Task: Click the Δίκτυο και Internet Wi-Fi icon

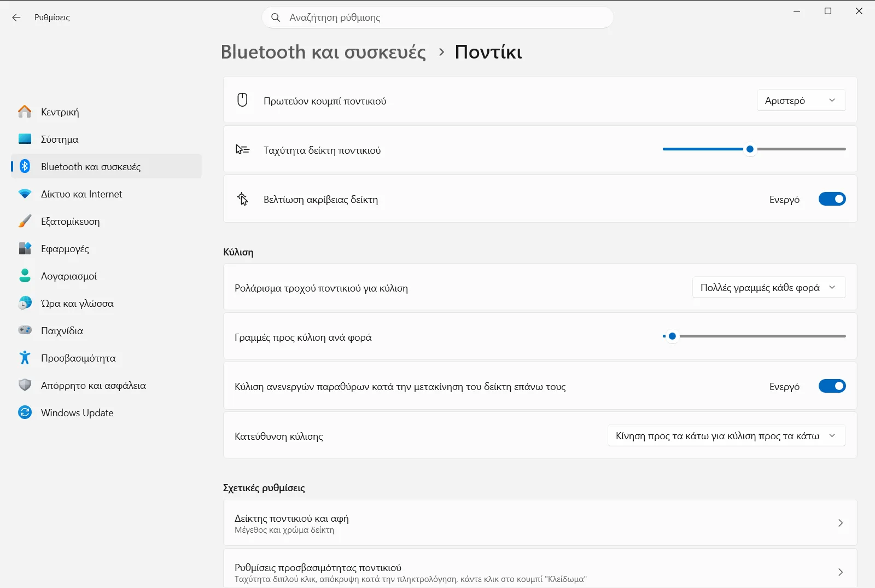Action: click(x=25, y=194)
